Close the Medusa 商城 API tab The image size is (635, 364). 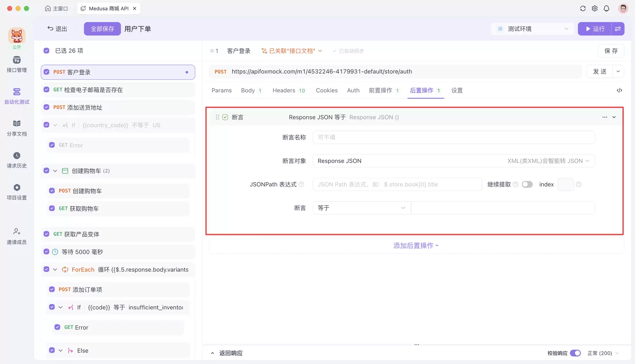(135, 9)
